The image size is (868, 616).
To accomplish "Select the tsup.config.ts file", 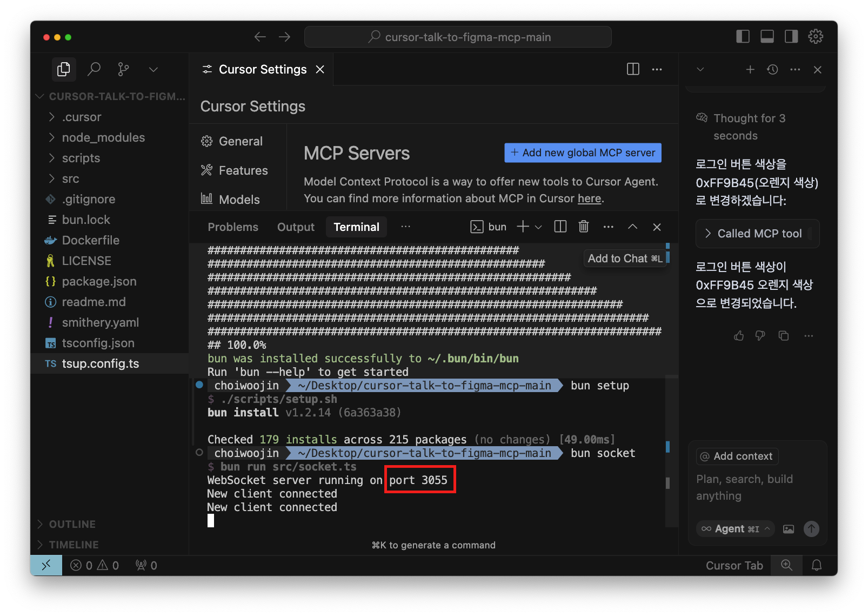I will click(x=110, y=363).
